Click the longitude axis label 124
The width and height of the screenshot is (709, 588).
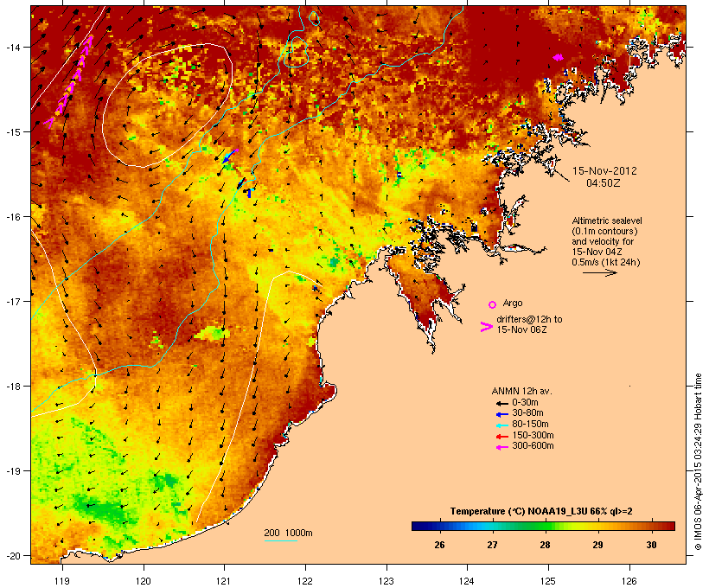click(467, 581)
